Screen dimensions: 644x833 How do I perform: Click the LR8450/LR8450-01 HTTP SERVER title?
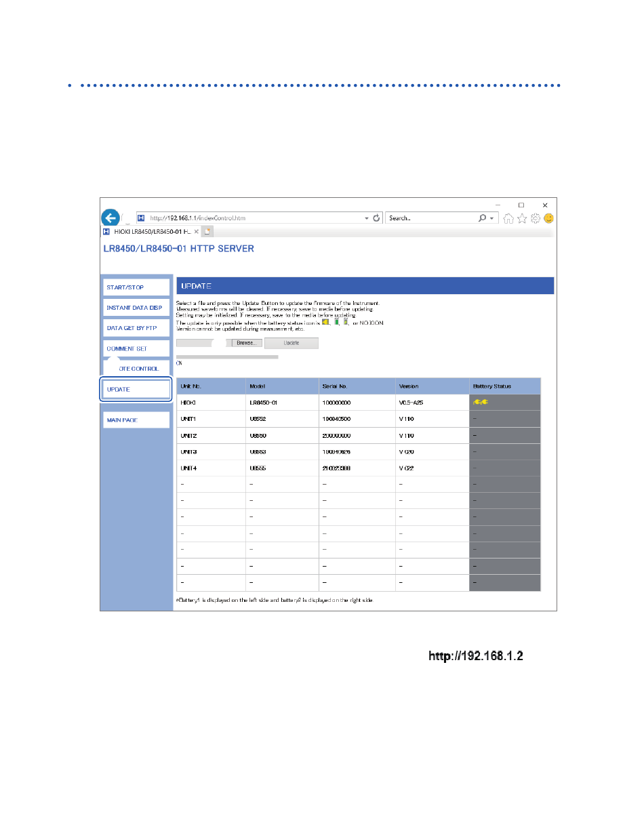click(x=179, y=249)
